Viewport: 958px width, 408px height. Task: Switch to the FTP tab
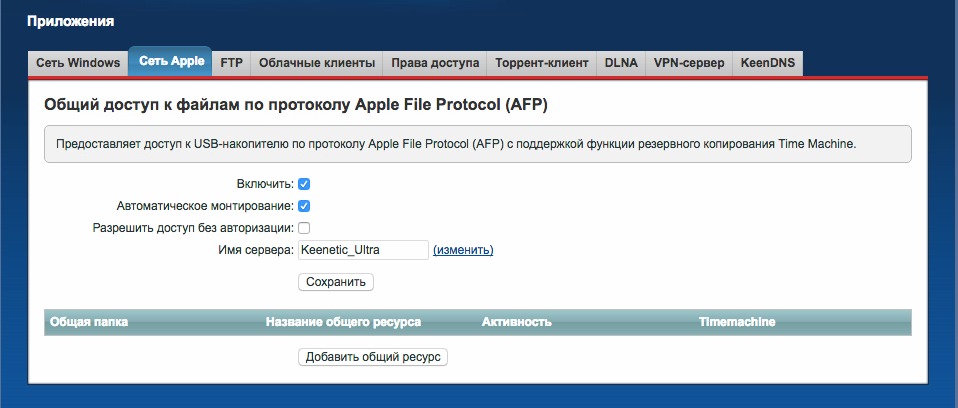231,63
